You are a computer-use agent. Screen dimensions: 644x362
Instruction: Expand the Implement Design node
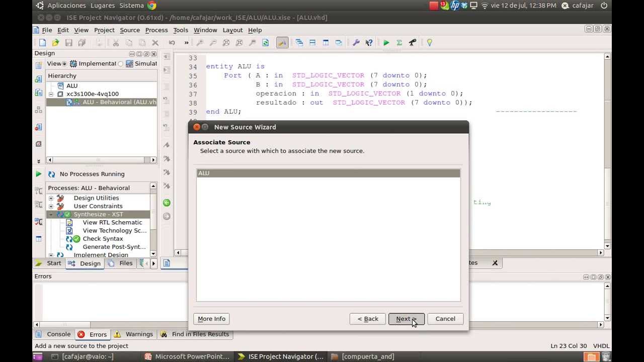coord(51,255)
